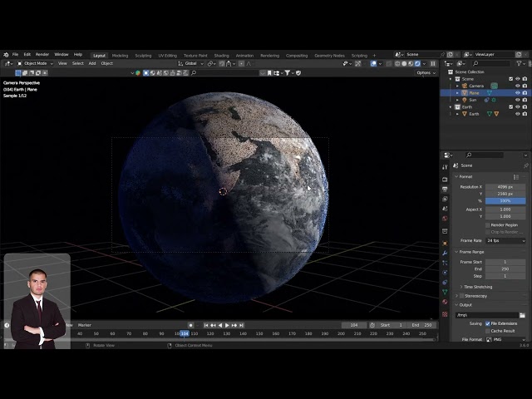The image size is (532, 399).
Task: Expand the Earth object row
Action: 457,114
